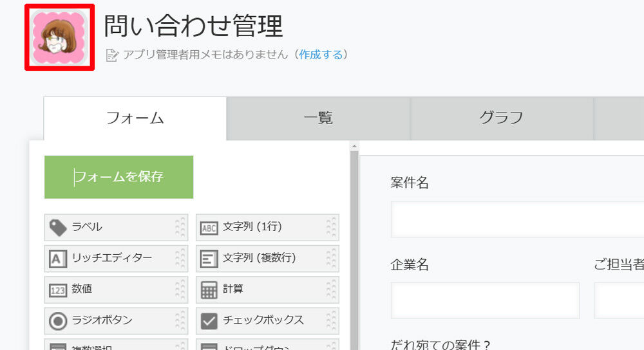644x350 pixels.
Task: Click the ラジオボタン drag handle grip
Action: click(180, 321)
